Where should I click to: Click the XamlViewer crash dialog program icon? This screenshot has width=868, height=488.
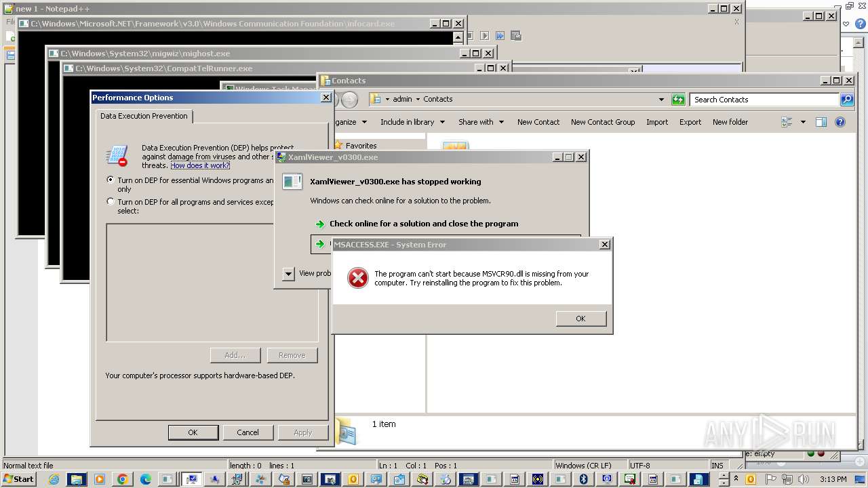[x=292, y=182]
